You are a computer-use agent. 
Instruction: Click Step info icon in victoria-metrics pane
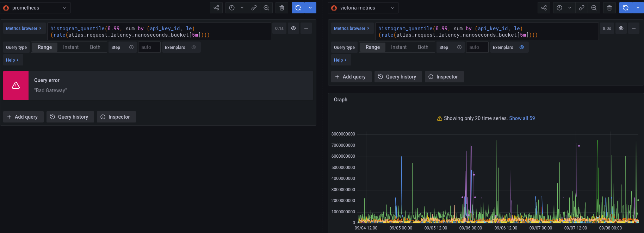pos(459,47)
